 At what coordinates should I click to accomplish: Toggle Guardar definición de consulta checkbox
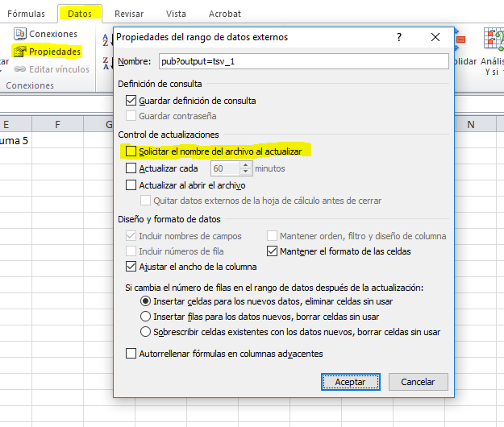pyautogui.click(x=131, y=101)
